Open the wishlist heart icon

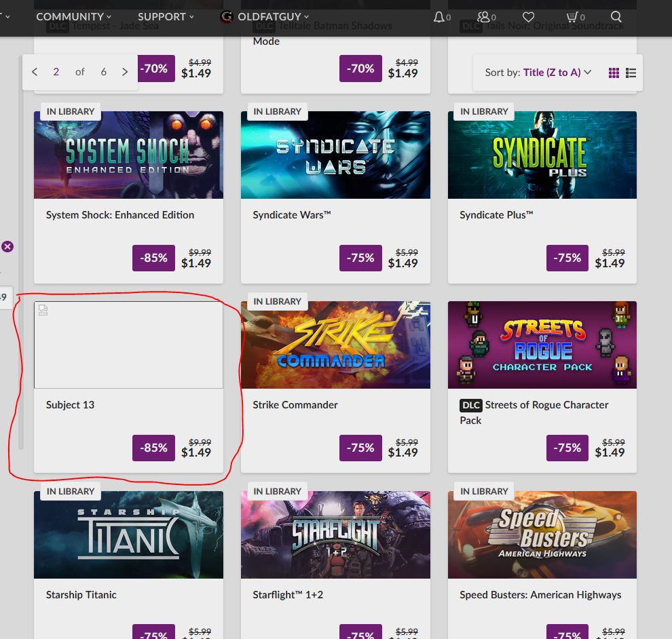coord(528,17)
